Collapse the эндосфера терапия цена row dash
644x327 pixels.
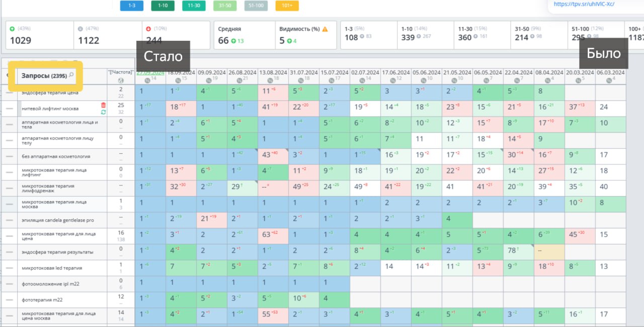pyautogui.click(x=10, y=93)
